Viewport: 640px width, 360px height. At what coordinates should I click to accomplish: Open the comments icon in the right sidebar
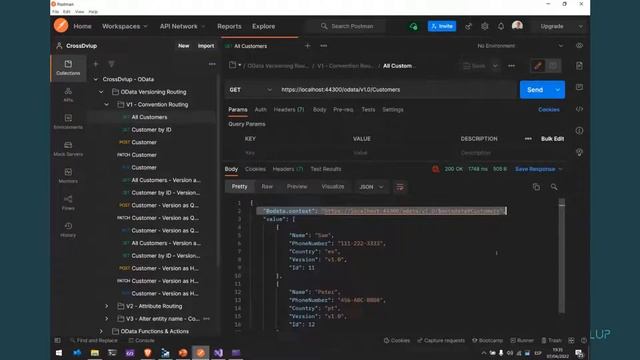(579, 87)
